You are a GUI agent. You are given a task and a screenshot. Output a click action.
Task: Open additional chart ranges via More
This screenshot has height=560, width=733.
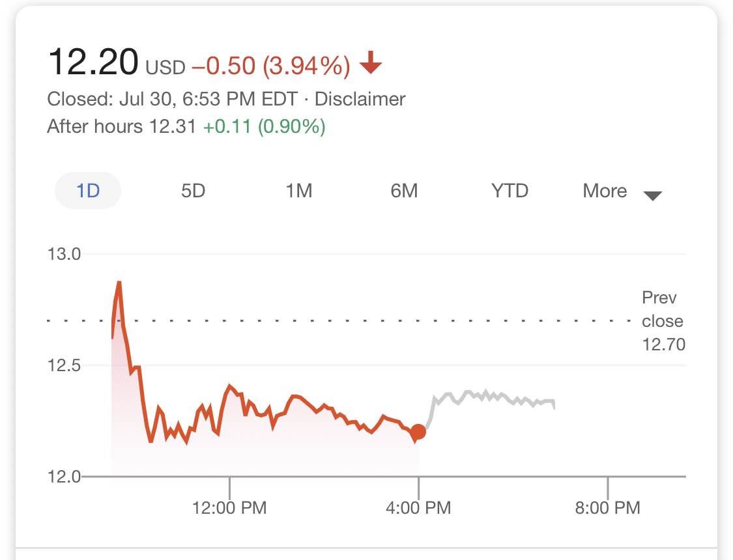(x=605, y=191)
